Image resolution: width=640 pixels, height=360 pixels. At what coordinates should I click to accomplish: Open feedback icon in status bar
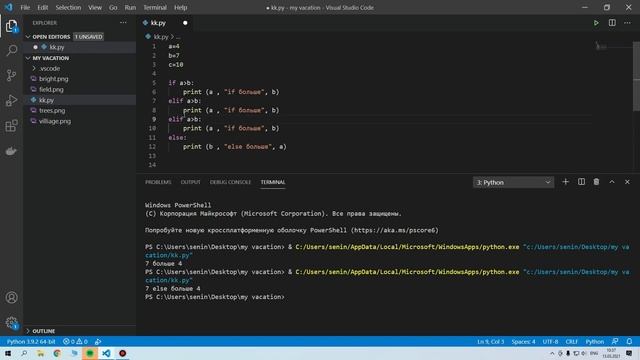point(615,341)
